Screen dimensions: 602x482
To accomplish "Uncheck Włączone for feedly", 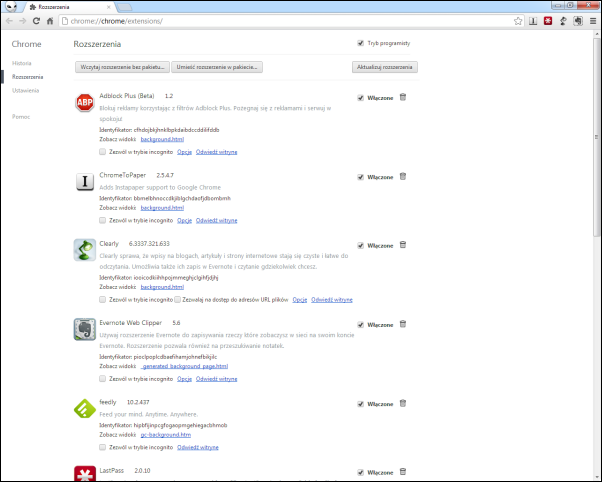I will pos(361,404).
